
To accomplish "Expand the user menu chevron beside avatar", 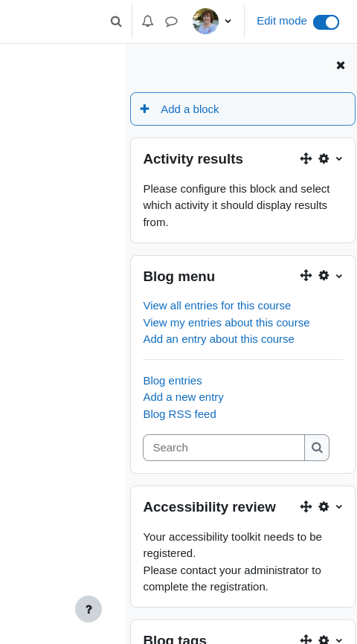I will tap(228, 22).
